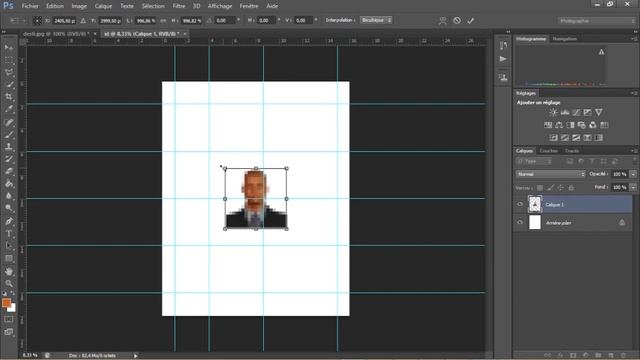Open the Interpolation dropdown
Screen dimensions: 640x360
click(x=376, y=20)
